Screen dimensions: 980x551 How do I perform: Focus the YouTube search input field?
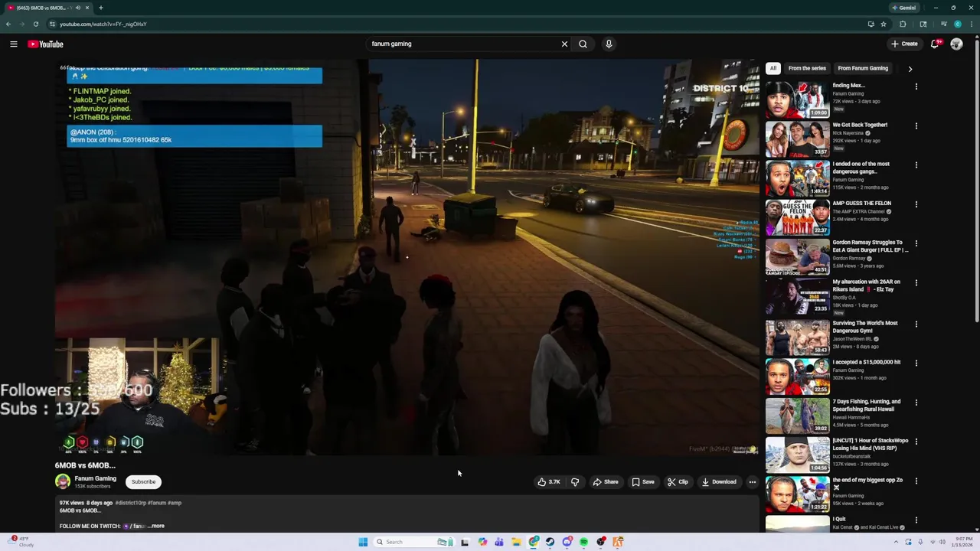[x=463, y=44]
